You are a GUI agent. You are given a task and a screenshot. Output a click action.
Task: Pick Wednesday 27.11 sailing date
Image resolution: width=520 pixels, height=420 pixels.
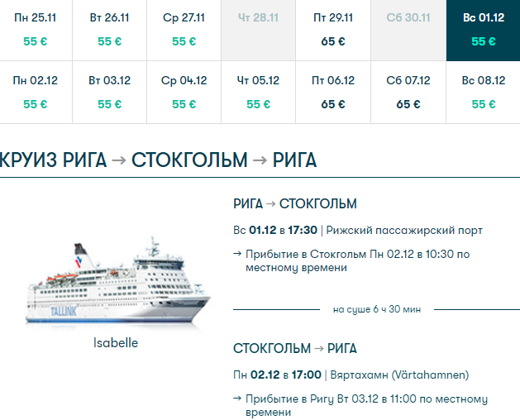point(184,29)
